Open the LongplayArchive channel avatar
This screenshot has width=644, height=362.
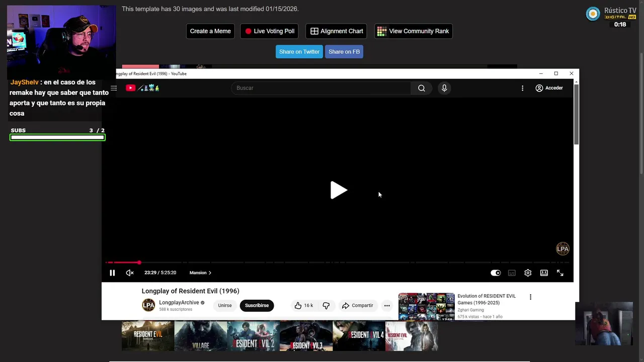(x=148, y=305)
